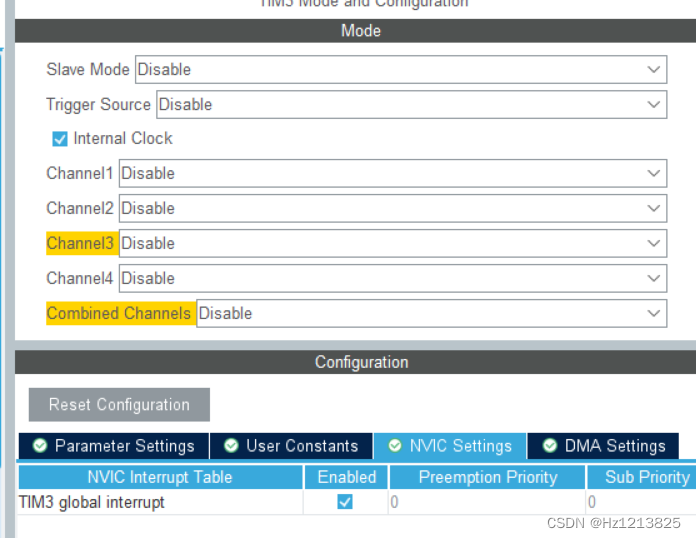Click the Internal Clock label text
Viewport: 696px width, 538px height.
(123, 138)
